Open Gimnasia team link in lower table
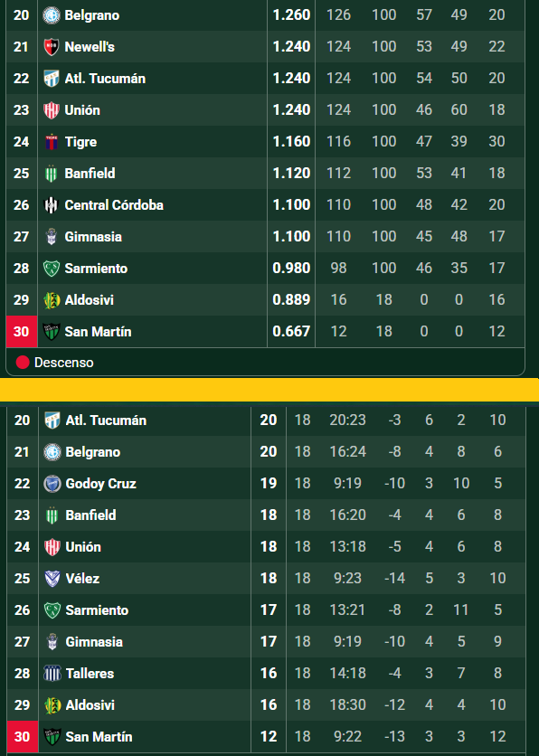539x756 pixels. point(94,642)
